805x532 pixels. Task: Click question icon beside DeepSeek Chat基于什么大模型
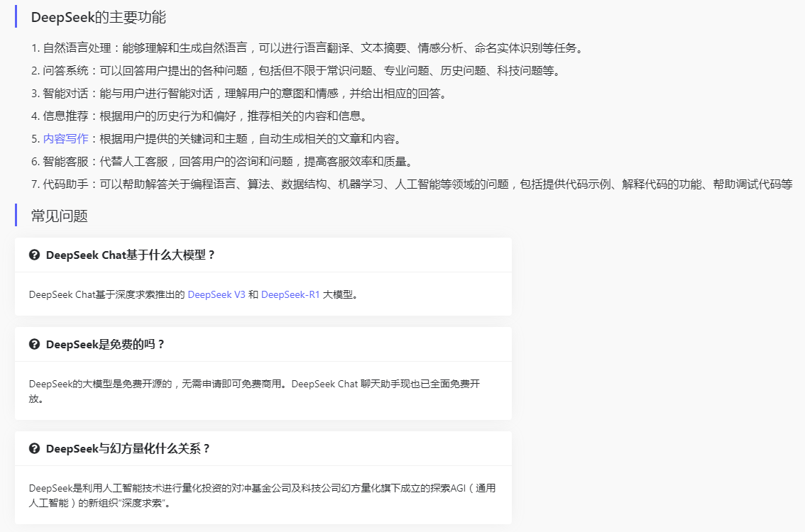(x=34, y=255)
